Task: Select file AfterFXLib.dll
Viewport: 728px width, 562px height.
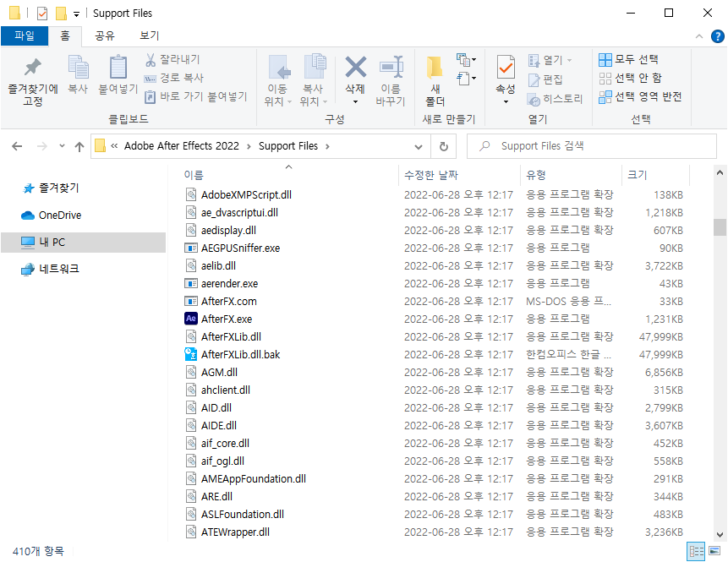Action: [231, 337]
